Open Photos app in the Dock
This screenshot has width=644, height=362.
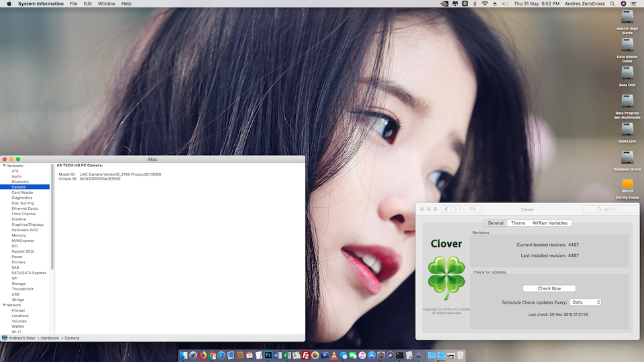pyautogui.click(x=315, y=355)
